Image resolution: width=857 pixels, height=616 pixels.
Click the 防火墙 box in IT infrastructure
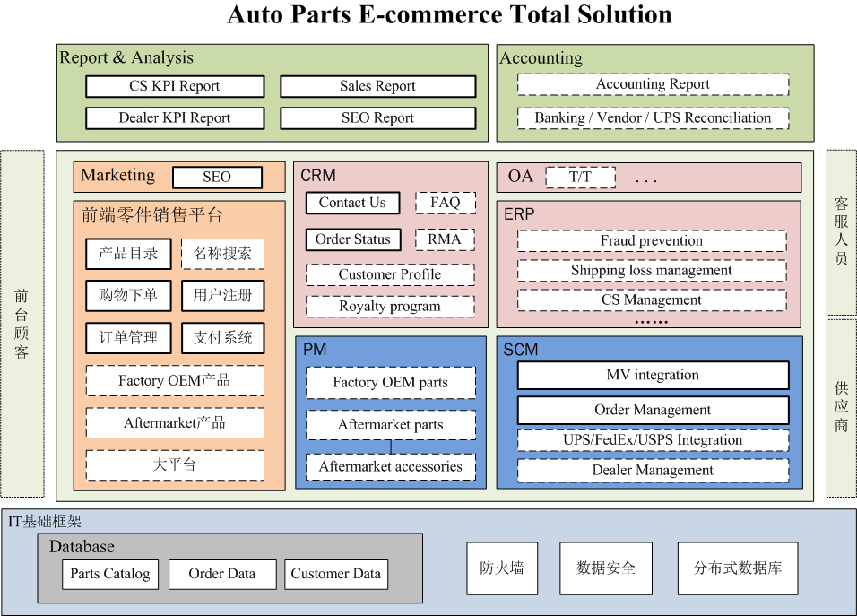coord(502,568)
